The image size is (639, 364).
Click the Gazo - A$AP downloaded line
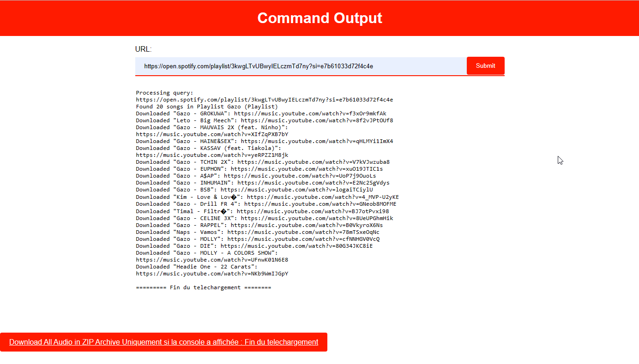256,176
